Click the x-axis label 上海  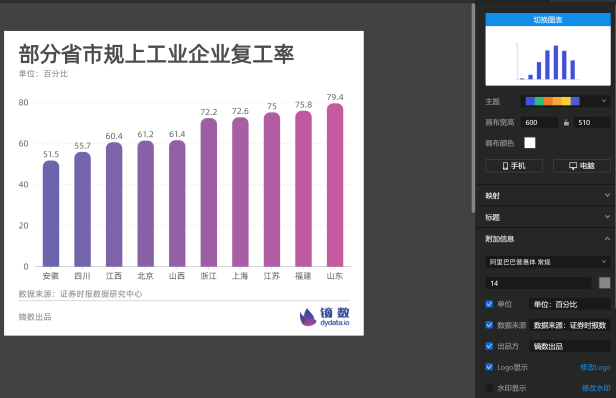point(240,276)
